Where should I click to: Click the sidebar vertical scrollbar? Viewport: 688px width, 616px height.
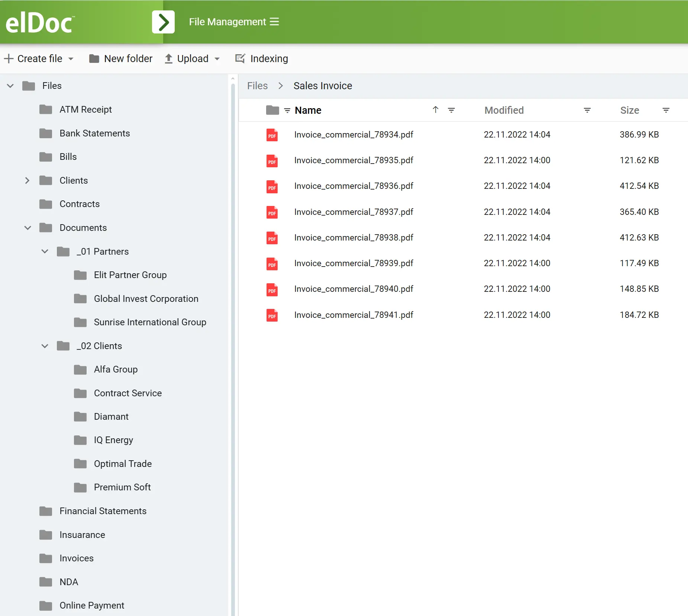click(x=233, y=335)
